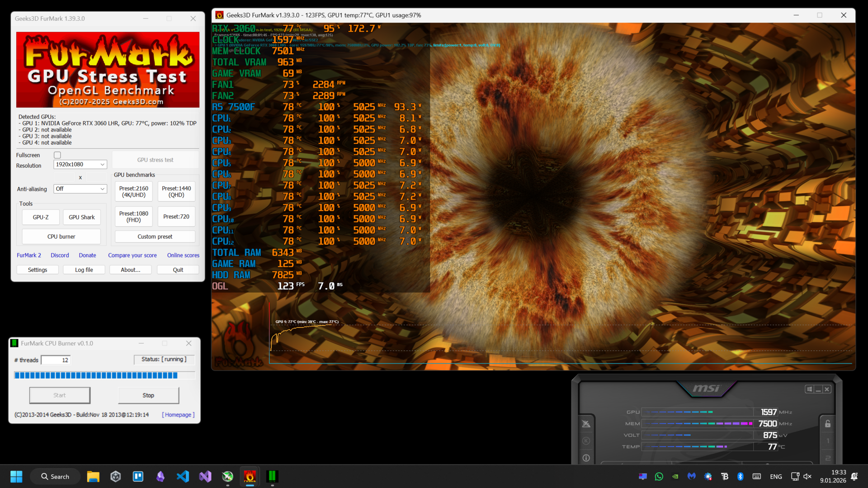Click the Custom preset button
The width and height of the screenshot is (868, 488).
pos(155,237)
